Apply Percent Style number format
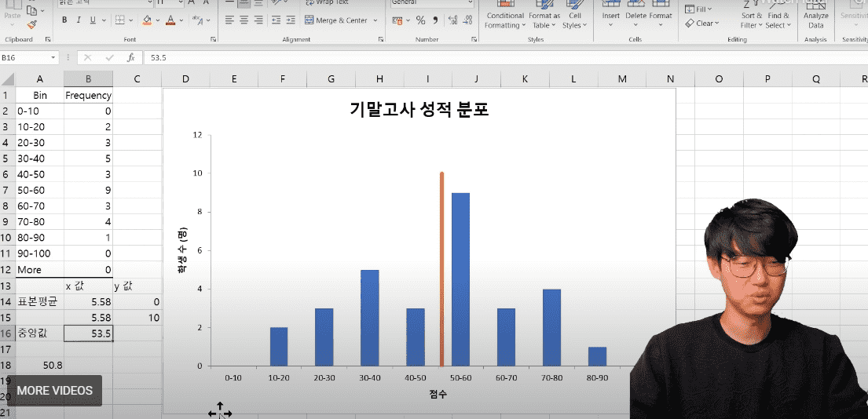Image resolution: width=868 pixels, height=419 pixels. (x=421, y=20)
